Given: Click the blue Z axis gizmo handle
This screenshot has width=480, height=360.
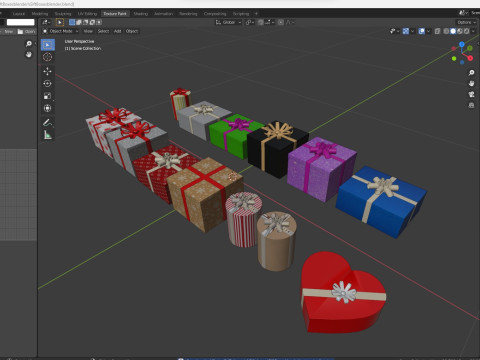Looking at the screenshot, I should tap(462, 44).
